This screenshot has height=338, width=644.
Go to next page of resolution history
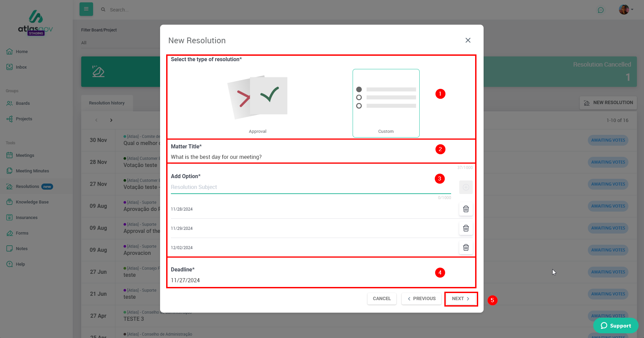pyautogui.click(x=111, y=120)
